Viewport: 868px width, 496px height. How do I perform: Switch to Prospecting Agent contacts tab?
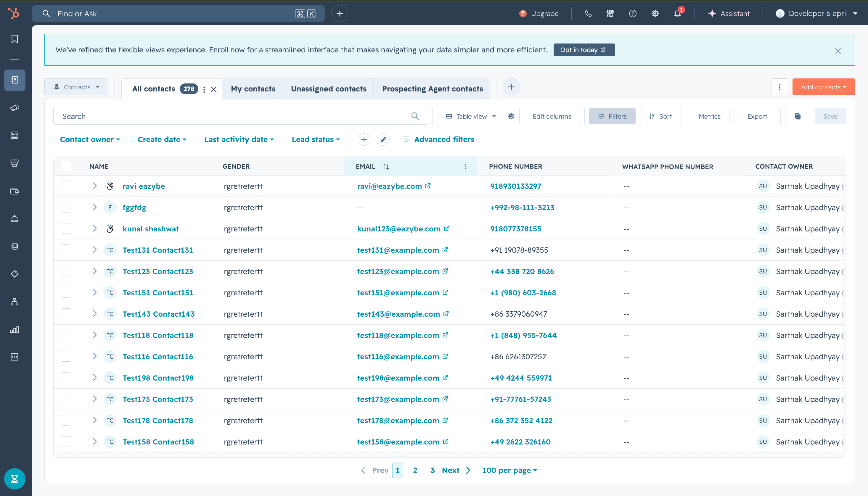pos(432,89)
